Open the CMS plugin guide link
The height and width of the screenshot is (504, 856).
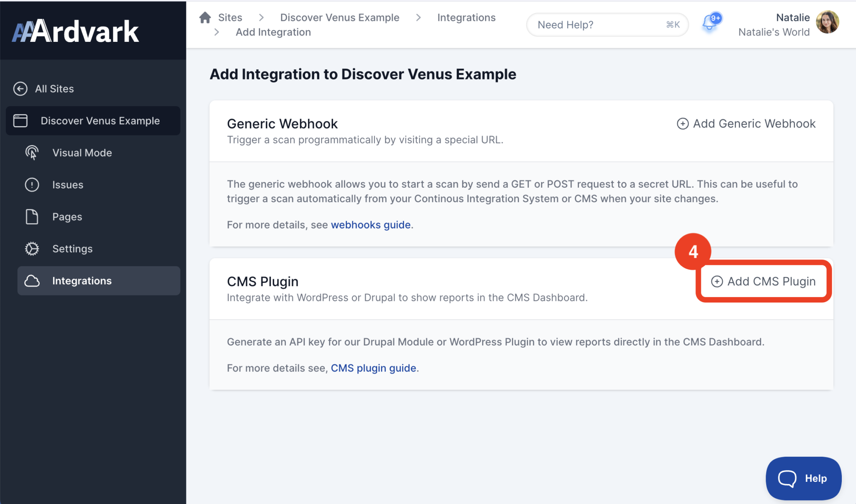point(373,368)
